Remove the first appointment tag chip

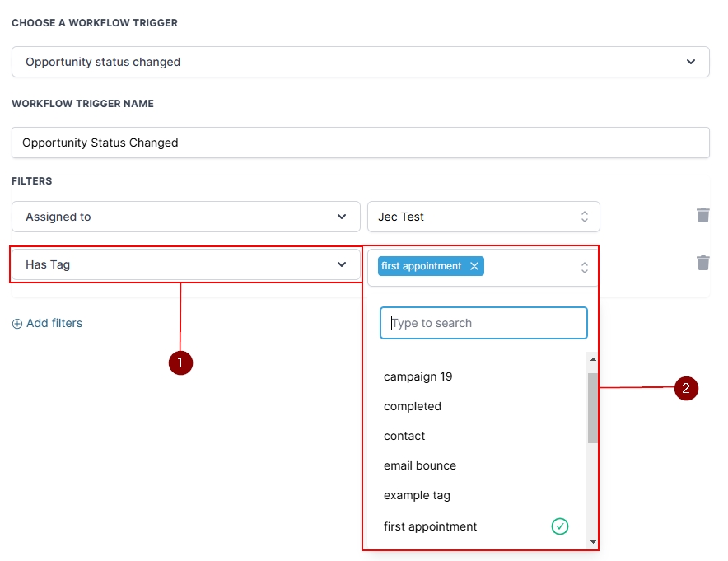474,266
